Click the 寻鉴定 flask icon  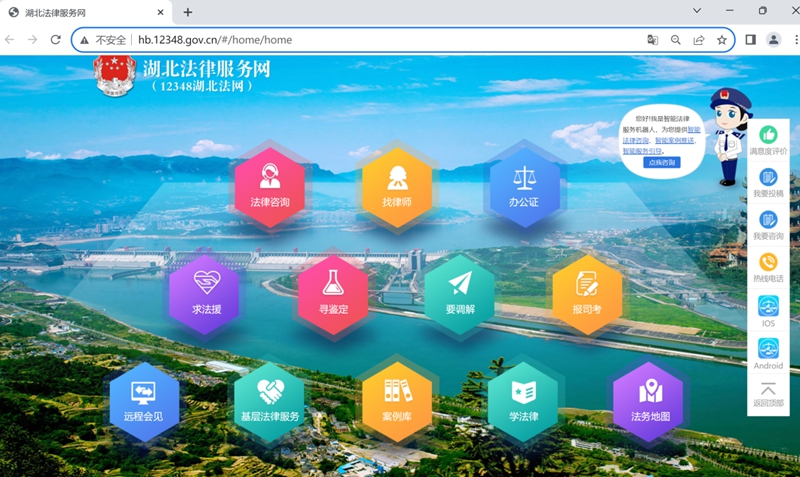(x=333, y=292)
